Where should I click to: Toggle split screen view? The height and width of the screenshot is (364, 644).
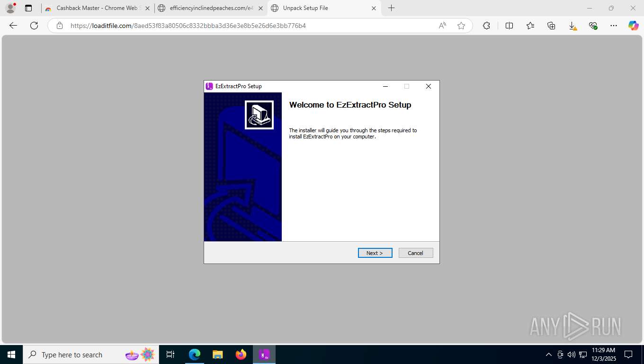510,26
